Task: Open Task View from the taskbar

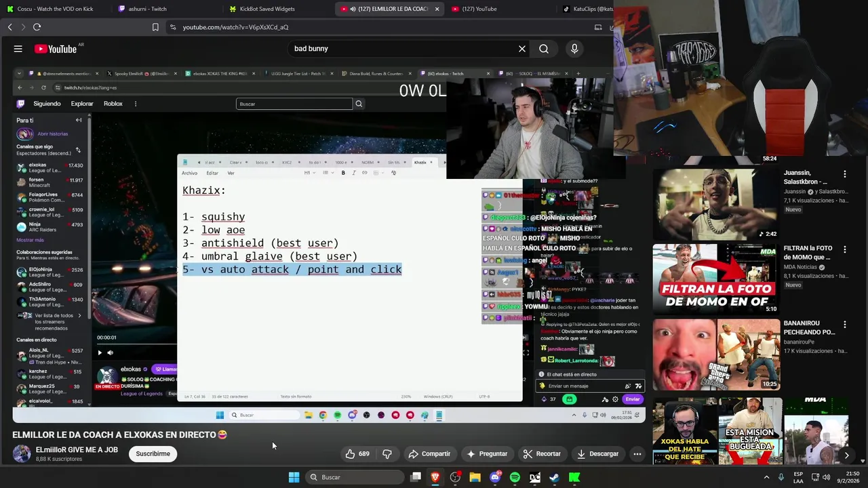Action: click(x=416, y=477)
